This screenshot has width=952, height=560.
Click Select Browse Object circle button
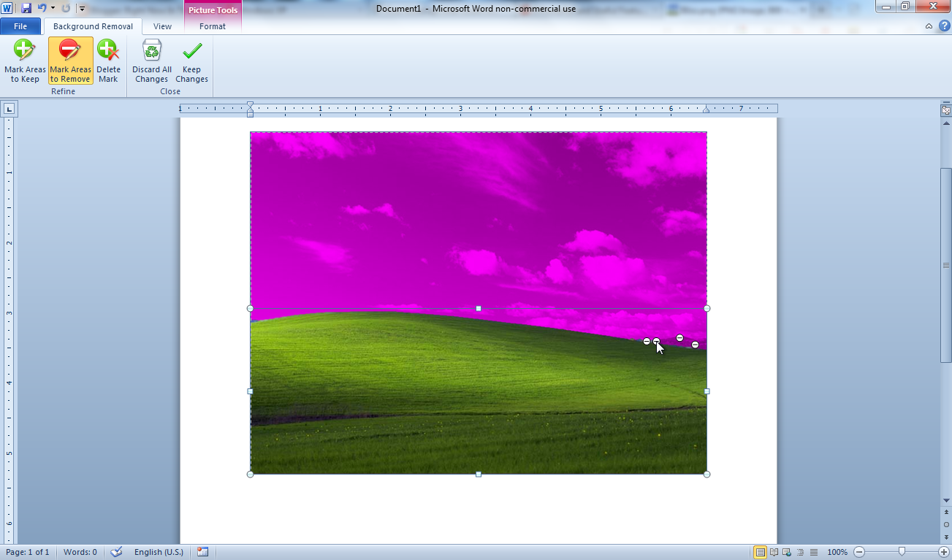(946, 525)
